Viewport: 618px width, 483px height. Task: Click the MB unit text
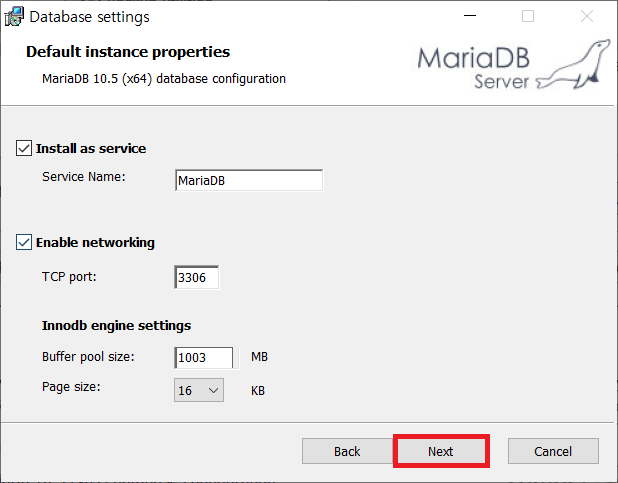[259, 357]
